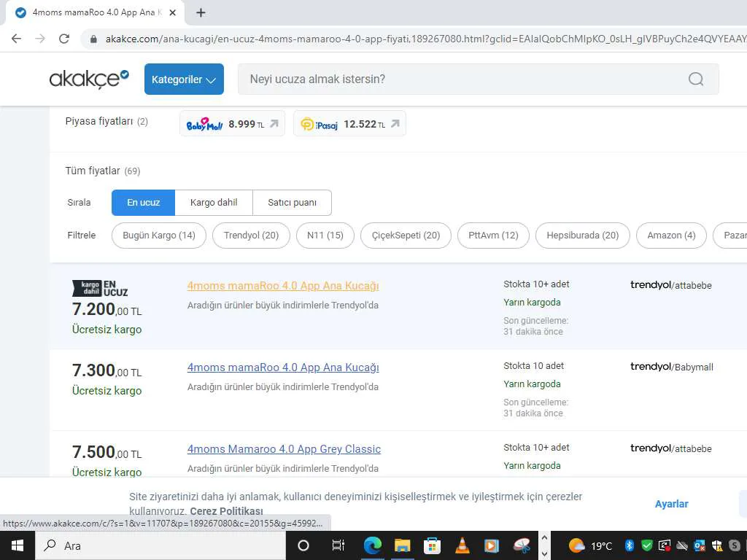This screenshot has width=747, height=560.
Task: Sort by Kargo dahil
Action: click(214, 203)
